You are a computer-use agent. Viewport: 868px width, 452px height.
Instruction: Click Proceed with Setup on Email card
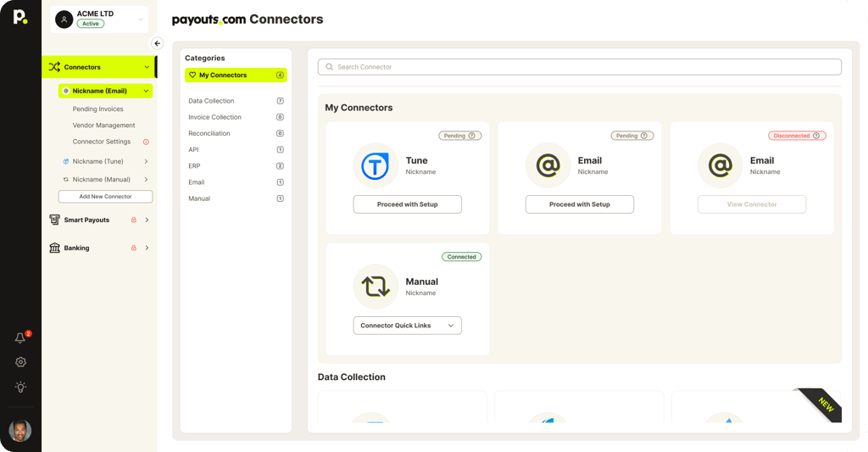(580, 204)
